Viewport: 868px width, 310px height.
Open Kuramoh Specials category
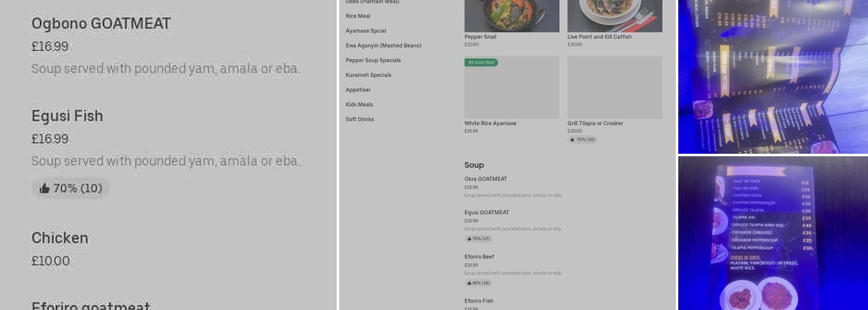pyautogui.click(x=368, y=75)
